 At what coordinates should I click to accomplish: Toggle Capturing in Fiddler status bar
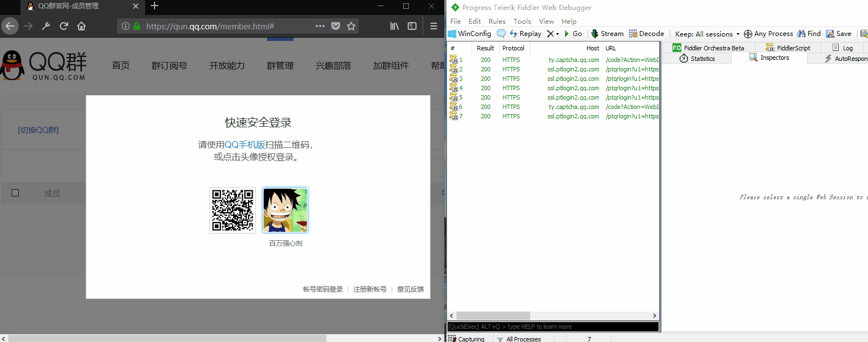(466, 339)
